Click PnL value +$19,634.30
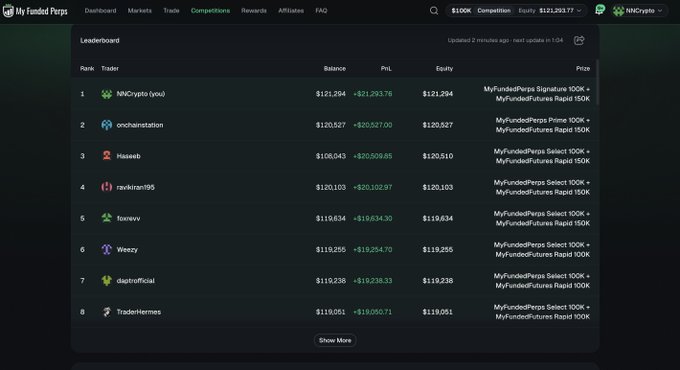The image size is (680, 370). click(x=373, y=219)
